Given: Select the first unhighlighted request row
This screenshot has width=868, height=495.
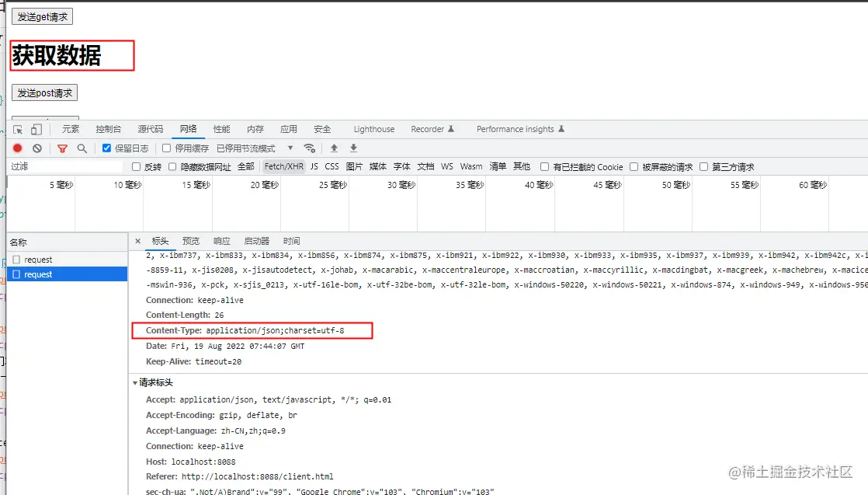Looking at the screenshot, I should 67,260.
